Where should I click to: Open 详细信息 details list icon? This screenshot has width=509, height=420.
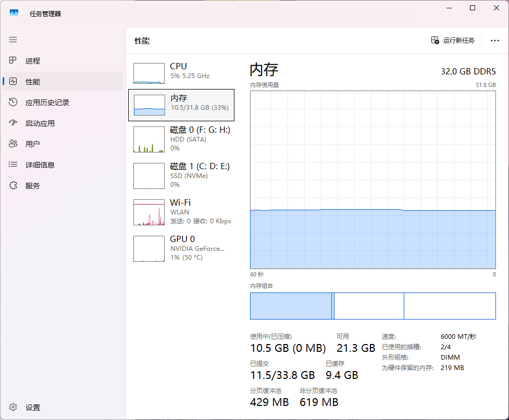click(13, 164)
